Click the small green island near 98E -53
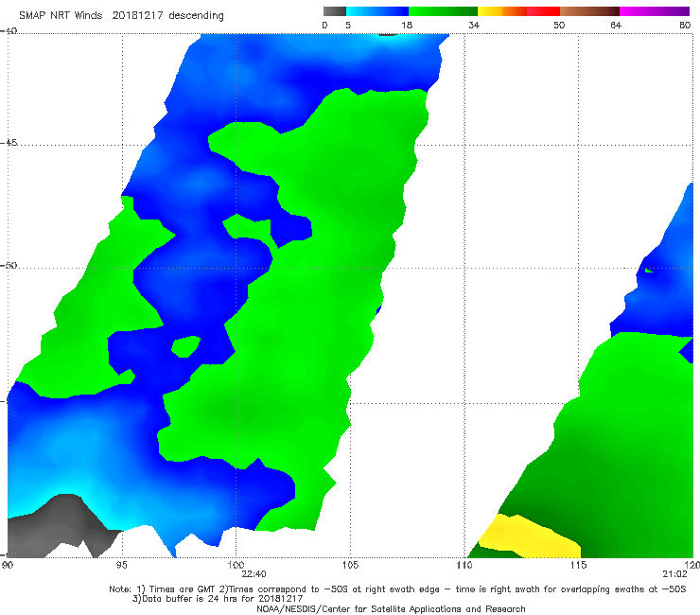Image resolution: width=700 pixels, height=615 pixels. (185, 347)
